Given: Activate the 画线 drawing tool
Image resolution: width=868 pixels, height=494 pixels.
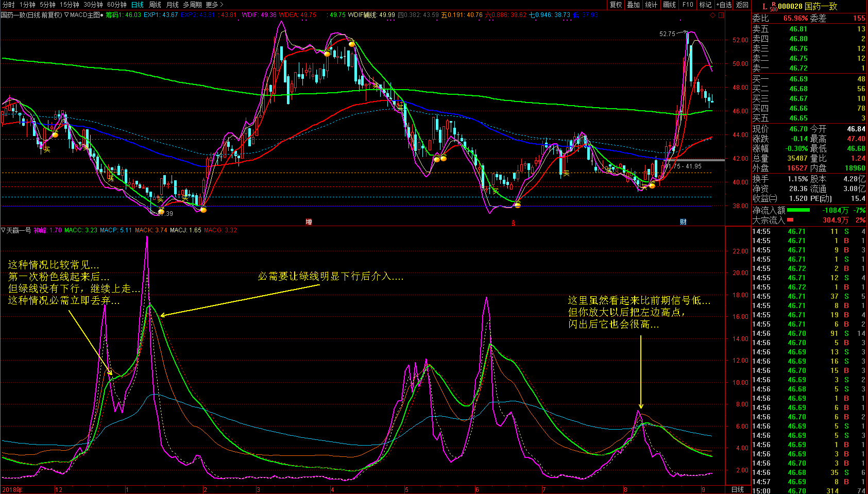Looking at the screenshot, I should (x=669, y=5).
